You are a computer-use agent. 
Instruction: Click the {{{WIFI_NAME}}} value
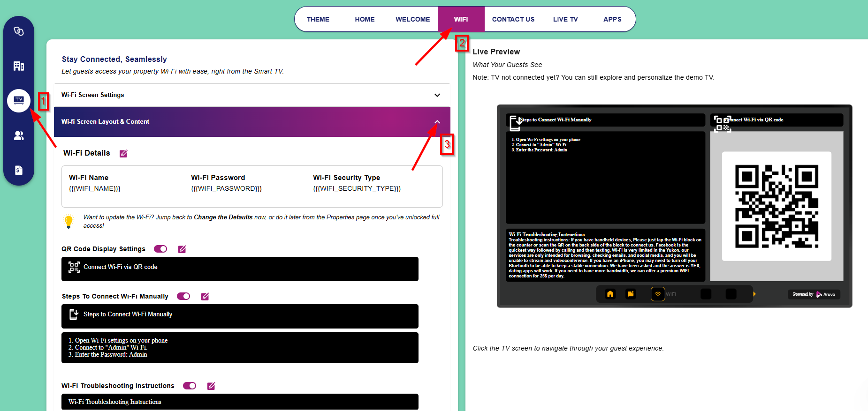click(x=95, y=188)
